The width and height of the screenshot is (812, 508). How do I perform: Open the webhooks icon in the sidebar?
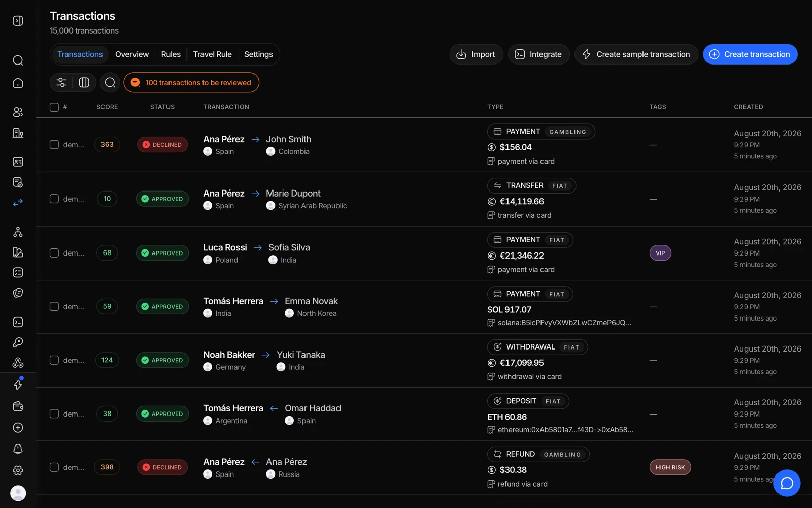click(x=18, y=363)
